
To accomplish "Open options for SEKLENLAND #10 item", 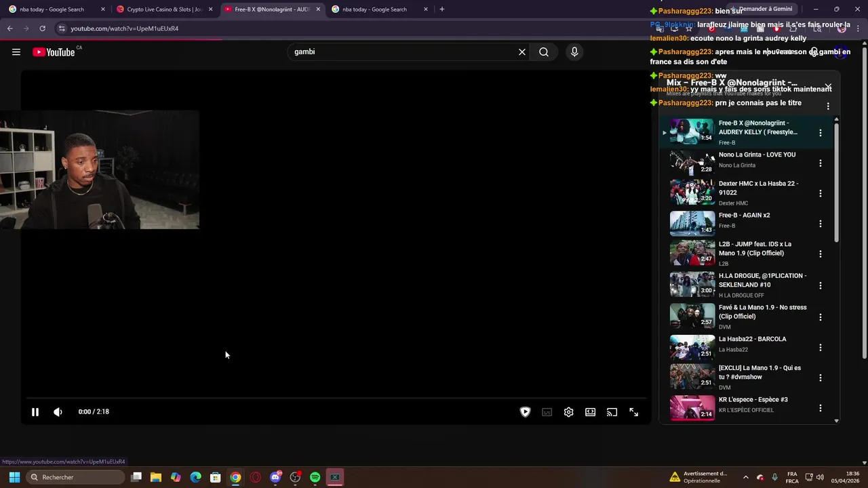I will (x=820, y=285).
